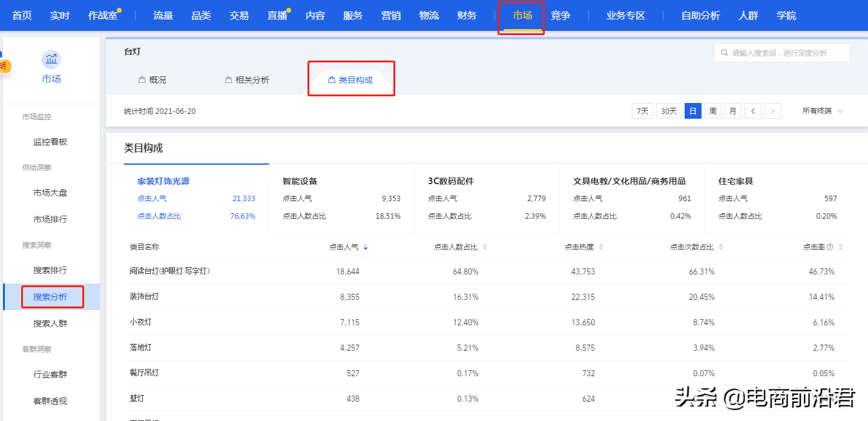The width and height of the screenshot is (868, 421).
Task: Click the 类目构成 tab icon
Action: pyautogui.click(x=330, y=78)
